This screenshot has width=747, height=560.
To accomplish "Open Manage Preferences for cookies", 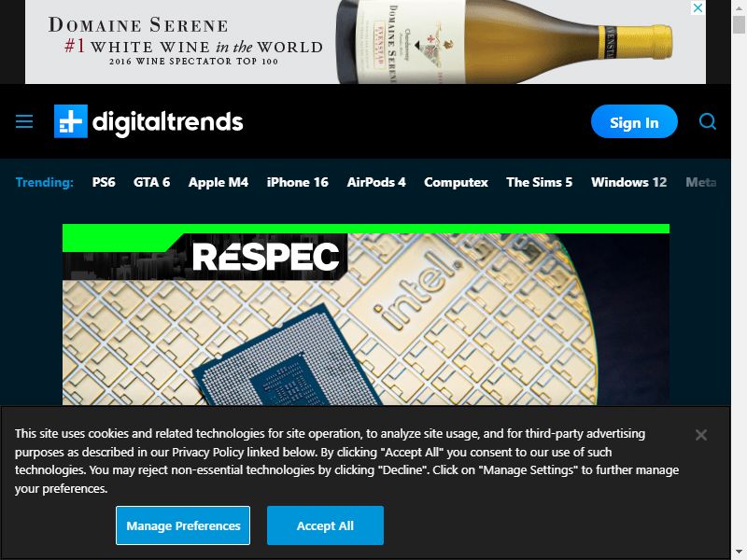I will (x=183, y=525).
